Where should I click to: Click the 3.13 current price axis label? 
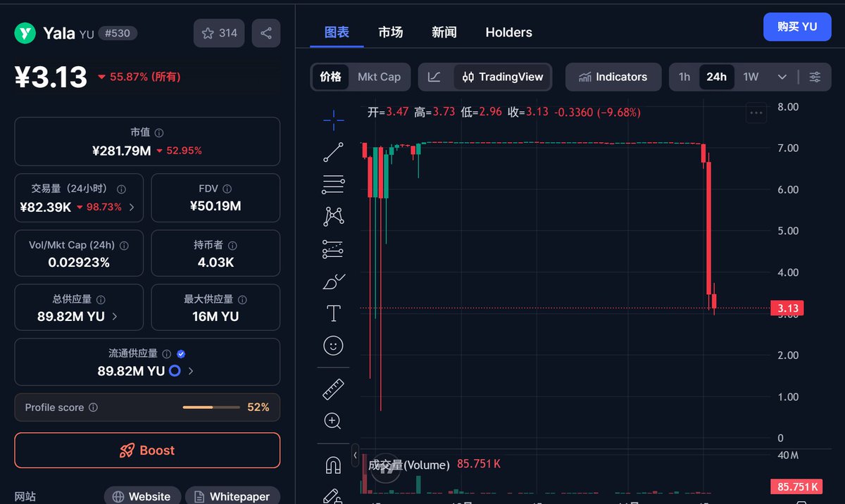[x=787, y=308]
